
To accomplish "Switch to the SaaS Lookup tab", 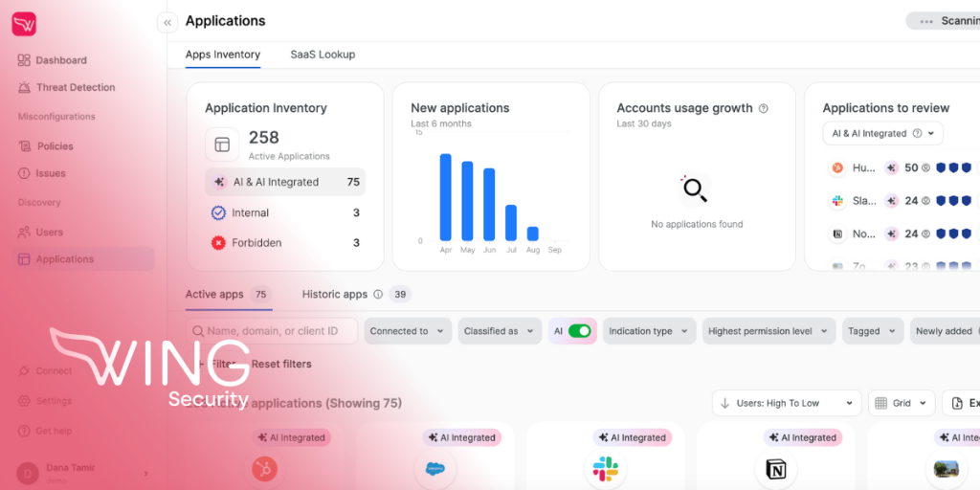I will pos(323,55).
